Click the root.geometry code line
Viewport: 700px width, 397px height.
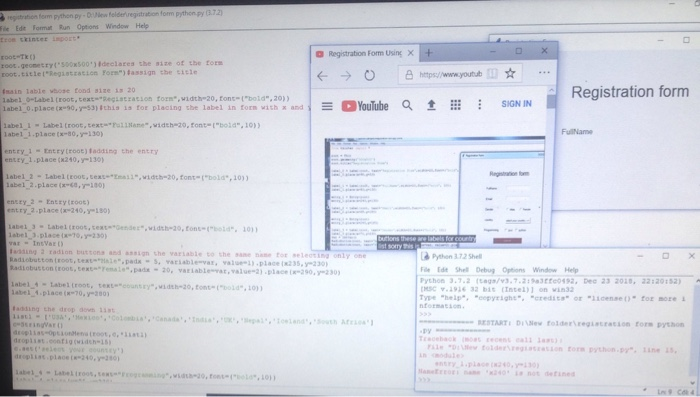click(112, 64)
